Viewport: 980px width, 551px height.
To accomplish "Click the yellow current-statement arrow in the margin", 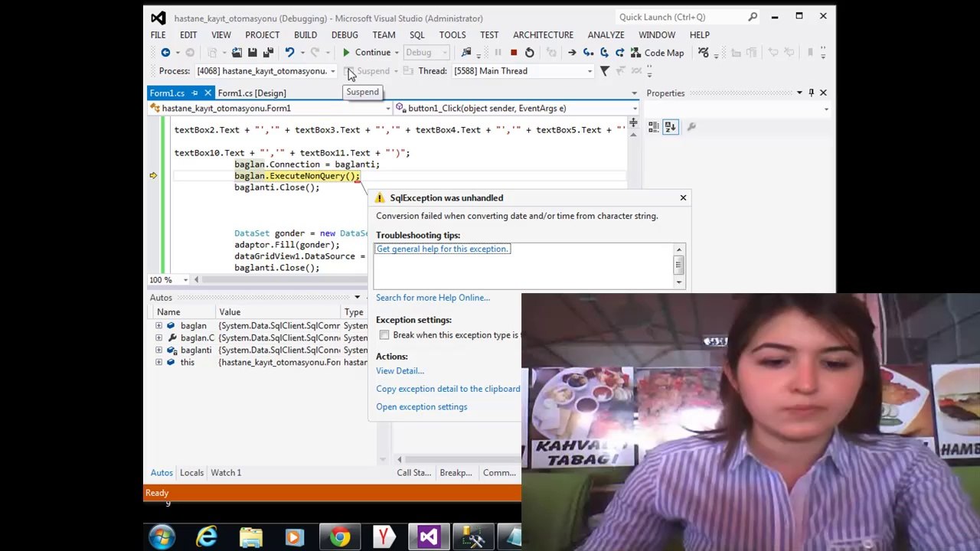I will point(153,176).
